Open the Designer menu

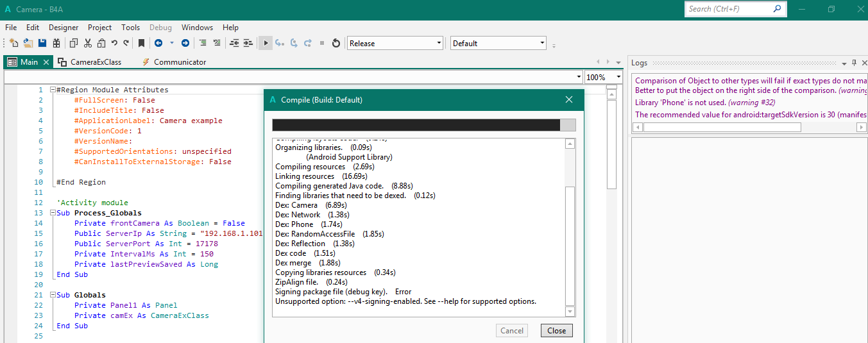[64, 28]
